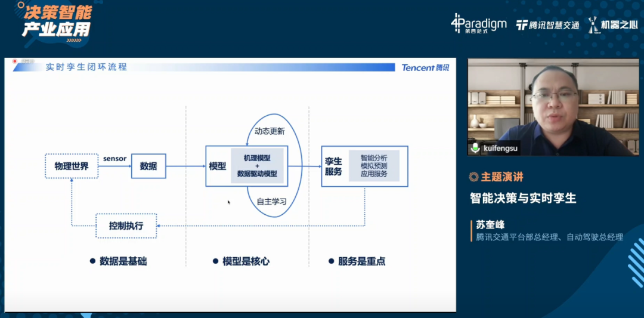Click the 主题演讲 heading
644x318 pixels.
(x=502, y=177)
